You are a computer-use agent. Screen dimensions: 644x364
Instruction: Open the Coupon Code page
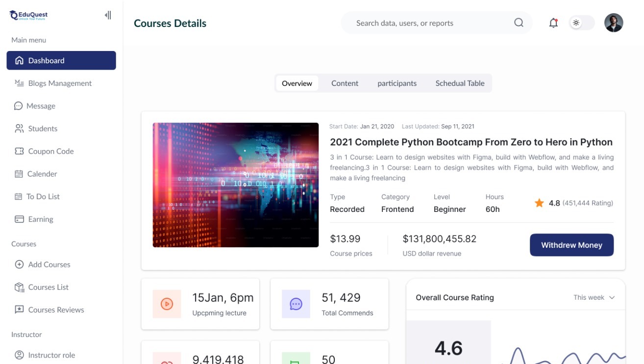click(x=50, y=151)
